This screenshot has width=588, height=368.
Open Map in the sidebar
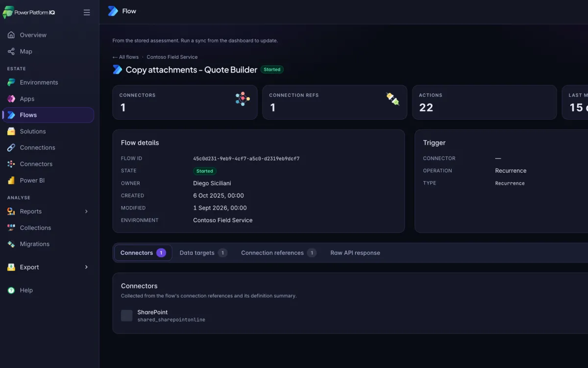[48, 51]
